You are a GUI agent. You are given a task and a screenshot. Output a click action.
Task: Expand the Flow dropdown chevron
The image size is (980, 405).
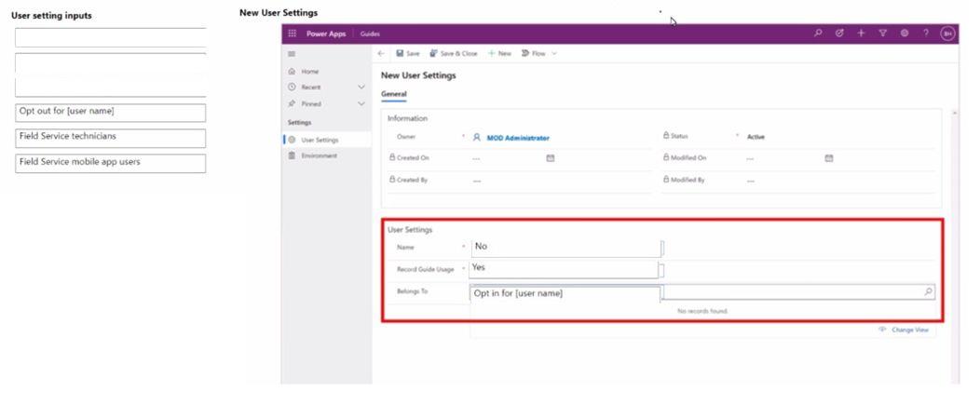point(553,54)
